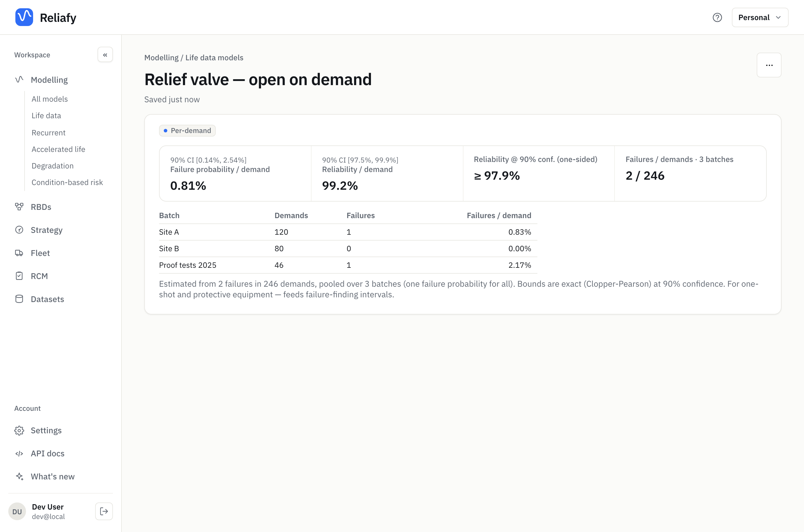Screen dimensions: 804x532
Task: Click the Fleet truck icon
Action: click(x=19, y=253)
